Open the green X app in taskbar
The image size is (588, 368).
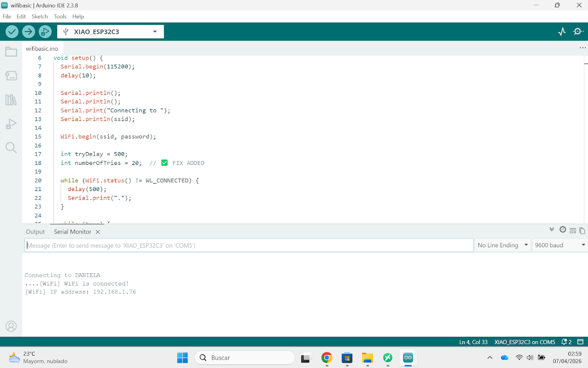(388, 357)
